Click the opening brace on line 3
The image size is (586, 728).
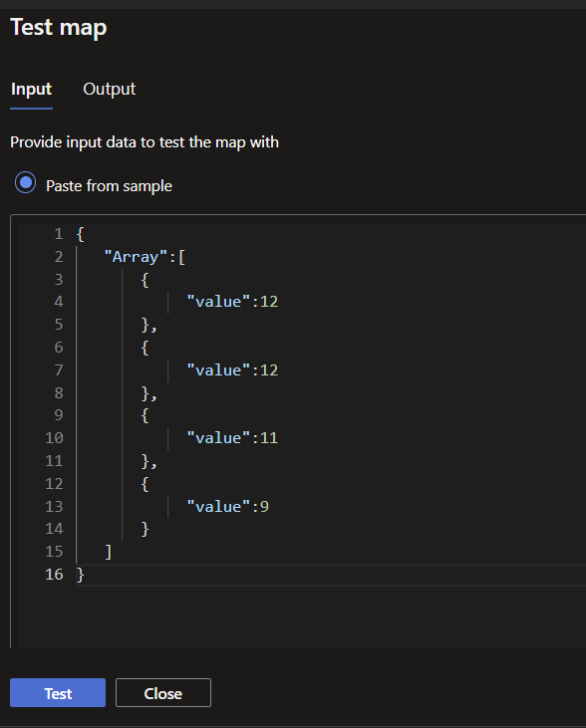tap(145, 280)
